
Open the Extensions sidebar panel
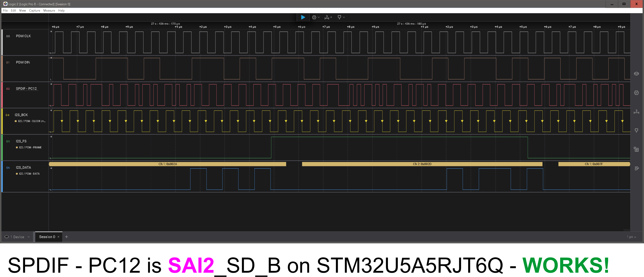(x=636, y=149)
